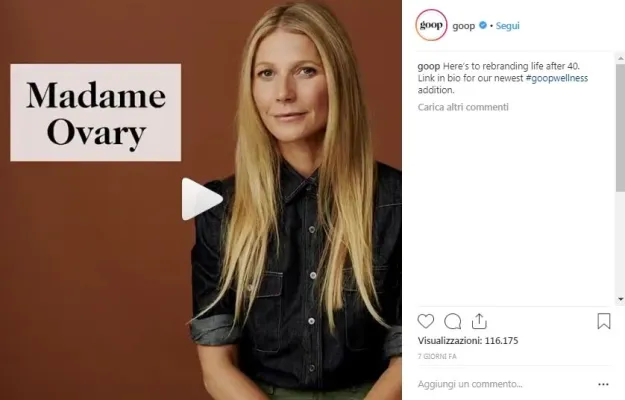625x400 pixels.
Task: Open the three-dots more options menu
Action: click(603, 384)
